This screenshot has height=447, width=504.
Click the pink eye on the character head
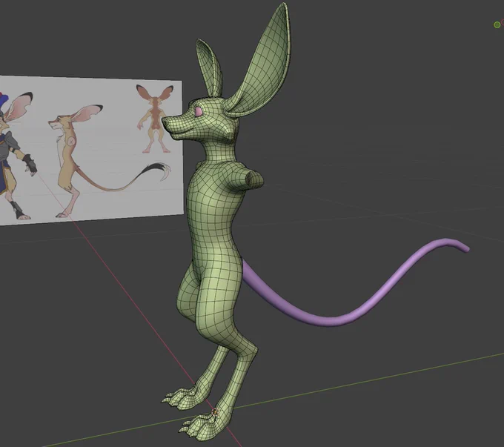(199, 111)
